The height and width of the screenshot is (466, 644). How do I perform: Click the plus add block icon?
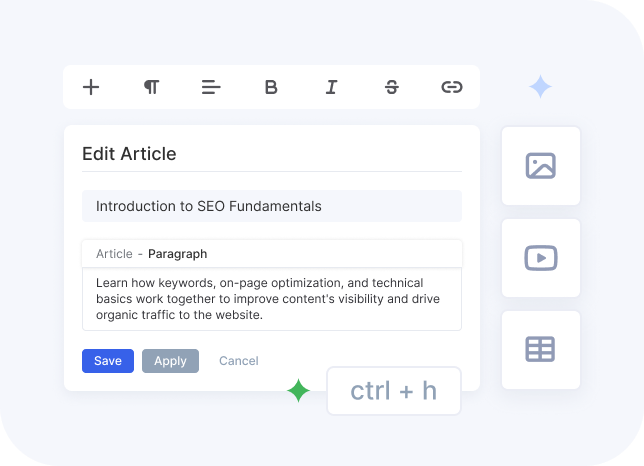(91, 87)
